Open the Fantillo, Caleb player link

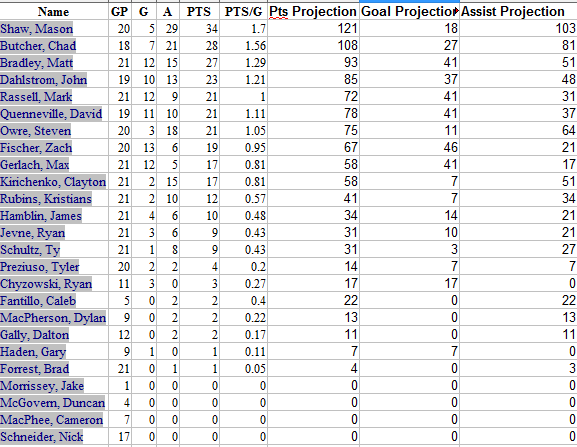(38, 301)
